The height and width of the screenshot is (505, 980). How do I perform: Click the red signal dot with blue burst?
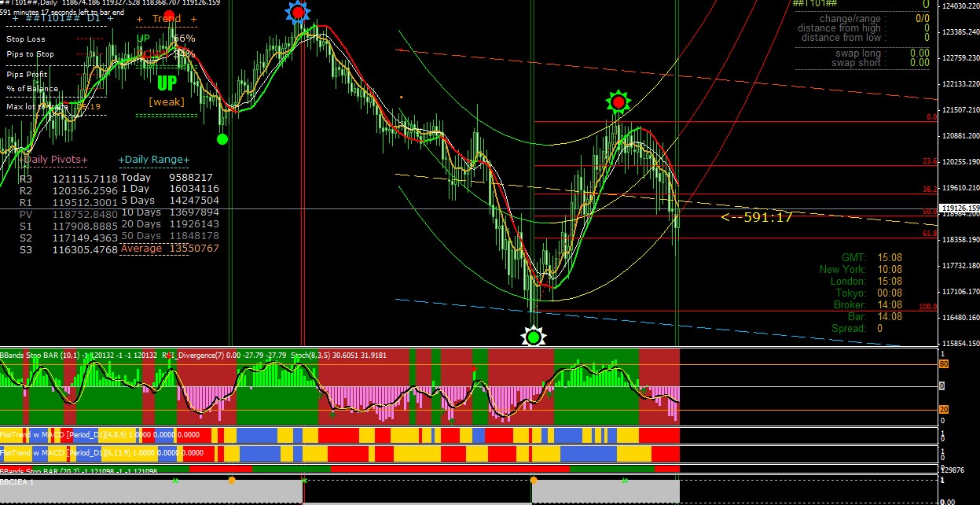pos(297,12)
